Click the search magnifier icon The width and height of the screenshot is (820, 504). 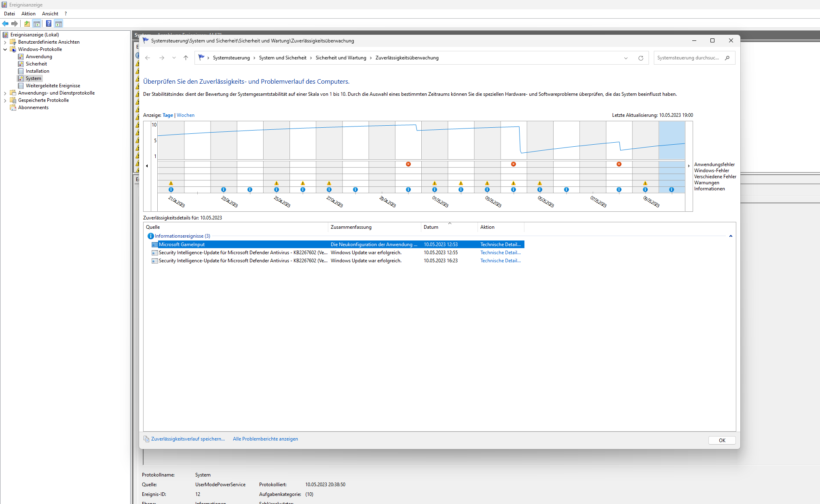pyautogui.click(x=727, y=58)
